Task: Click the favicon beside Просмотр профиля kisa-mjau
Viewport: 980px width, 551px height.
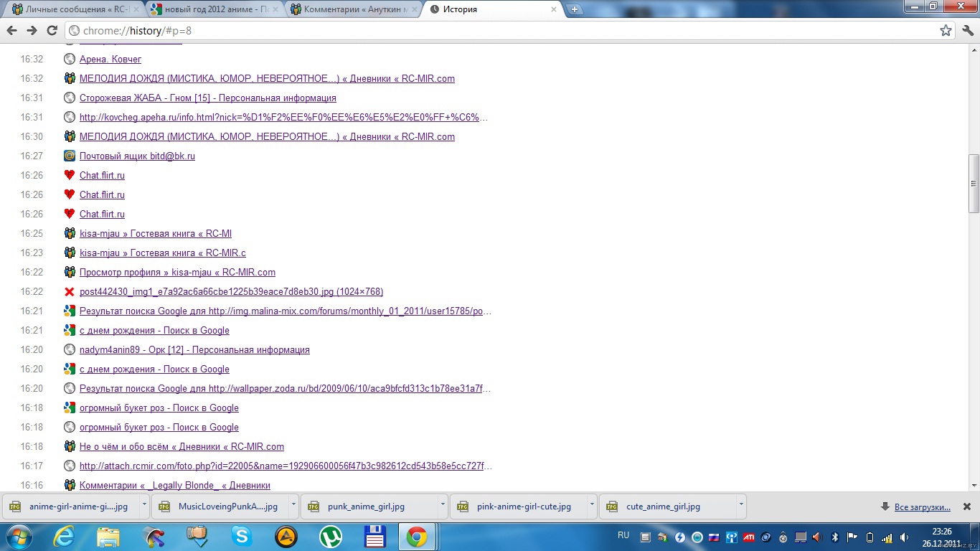Action: point(70,272)
